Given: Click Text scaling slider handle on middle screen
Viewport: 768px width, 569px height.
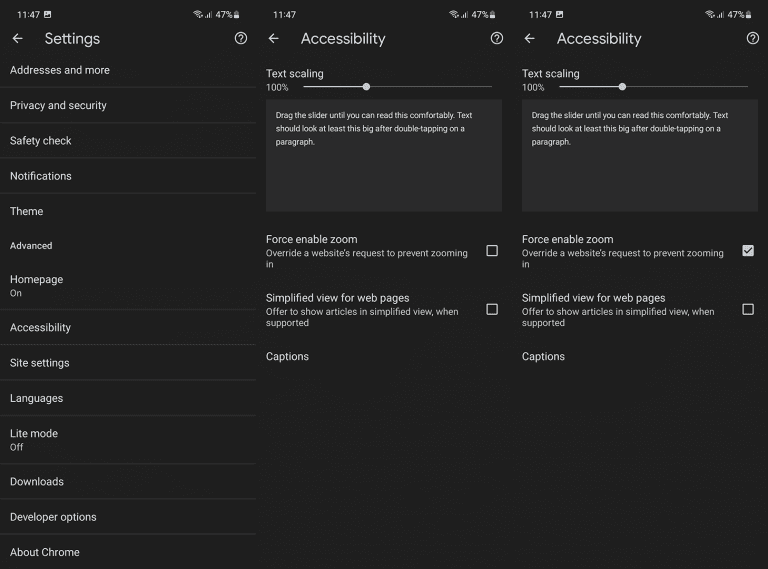Looking at the screenshot, I should coord(367,87).
